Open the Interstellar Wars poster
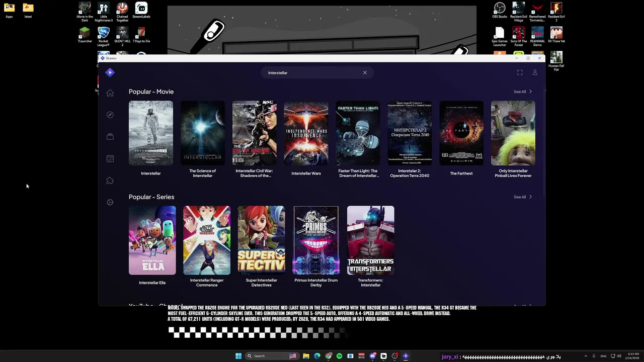 coord(306,133)
